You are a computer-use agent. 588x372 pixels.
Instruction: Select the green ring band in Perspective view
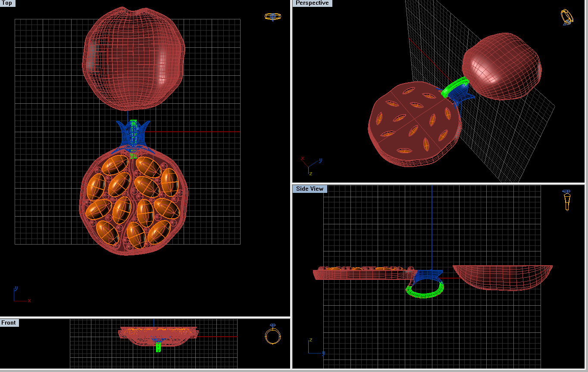[x=453, y=87]
